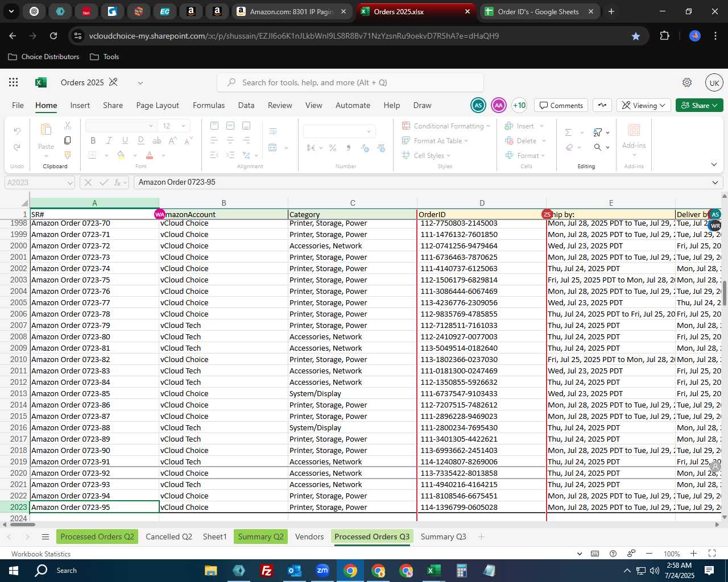The width and height of the screenshot is (728, 582).
Task: Collapse the ribbon with the chevron
Action: (714, 164)
